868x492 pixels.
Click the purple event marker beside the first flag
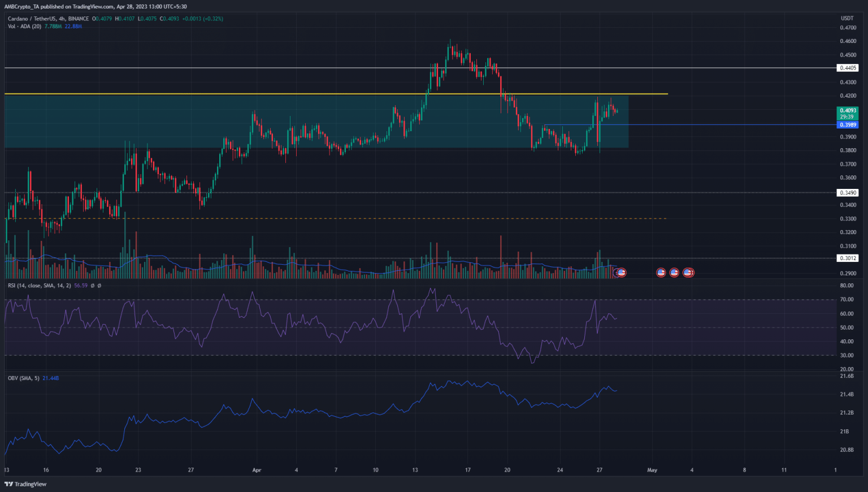(x=617, y=273)
